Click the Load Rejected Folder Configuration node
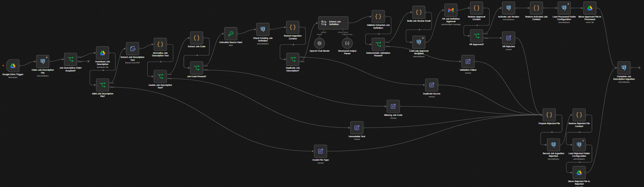644x187 pixels. click(579, 145)
